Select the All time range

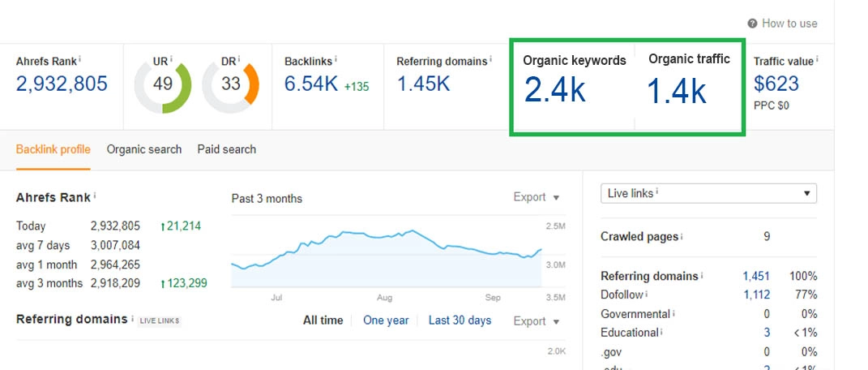click(323, 321)
